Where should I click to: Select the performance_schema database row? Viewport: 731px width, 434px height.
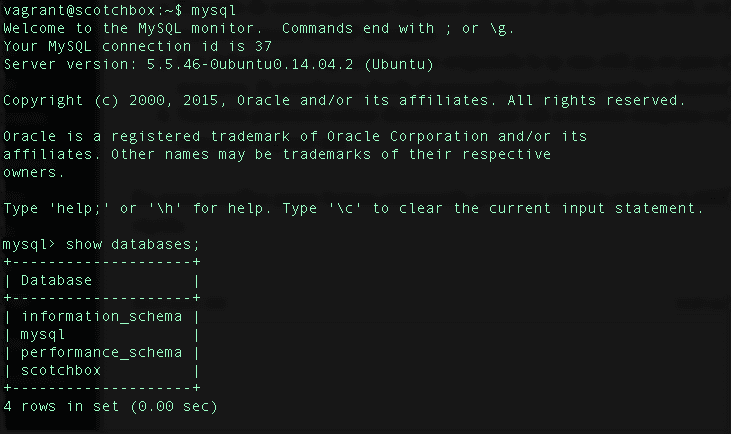[x=101, y=352]
